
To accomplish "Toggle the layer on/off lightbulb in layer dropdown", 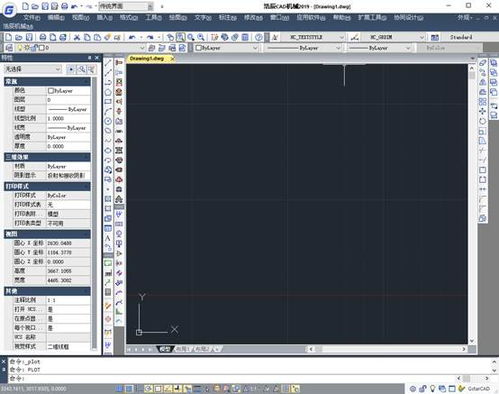I will pos(20,48).
